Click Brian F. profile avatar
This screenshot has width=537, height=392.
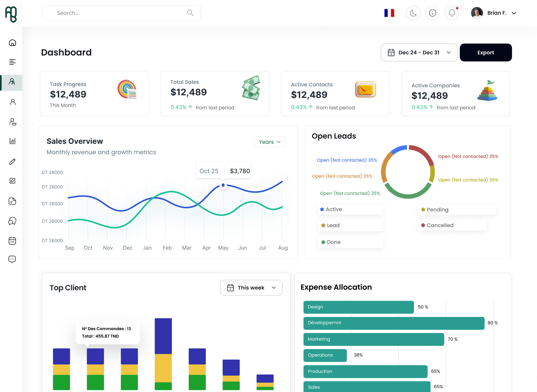[477, 13]
